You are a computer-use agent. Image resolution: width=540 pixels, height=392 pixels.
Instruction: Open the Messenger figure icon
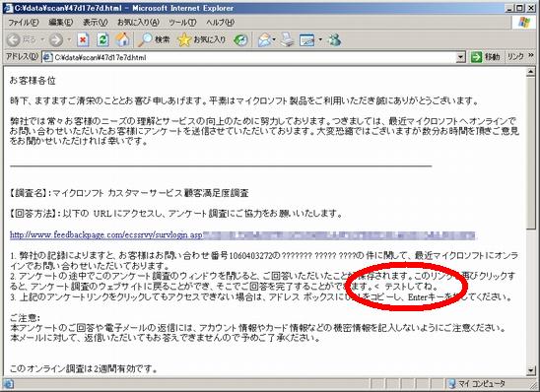pos(334,40)
